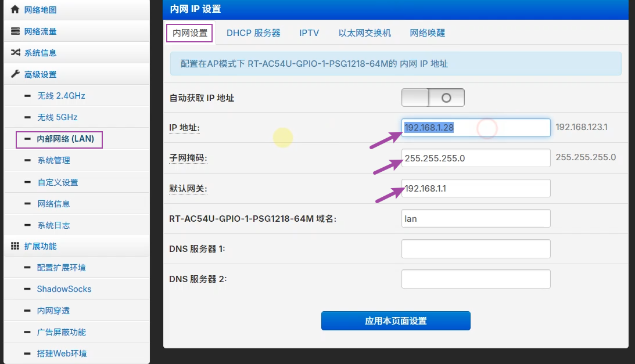Open 网络地图 in the sidebar

pyautogui.click(x=40, y=10)
